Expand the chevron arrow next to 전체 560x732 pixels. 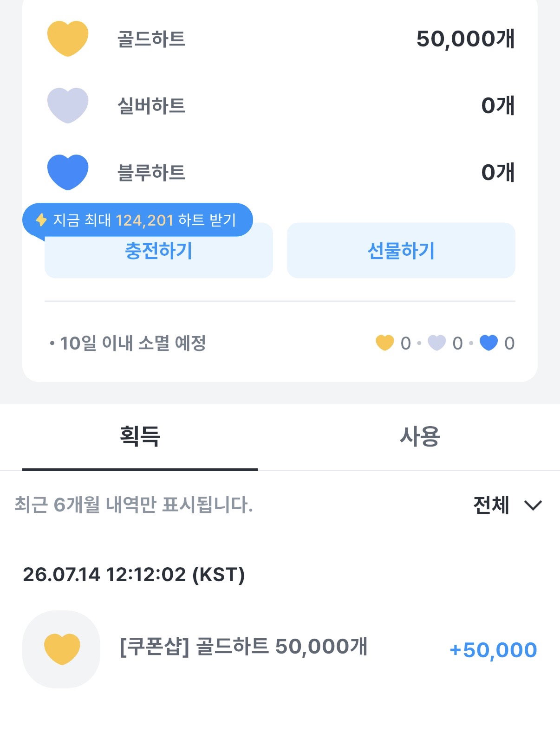pyautogui.click(x=533, y=505)
